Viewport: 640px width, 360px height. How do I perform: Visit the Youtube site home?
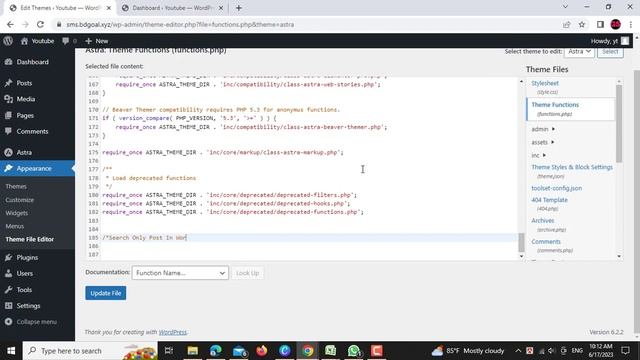pyautogui.click(x=37, y=41)
